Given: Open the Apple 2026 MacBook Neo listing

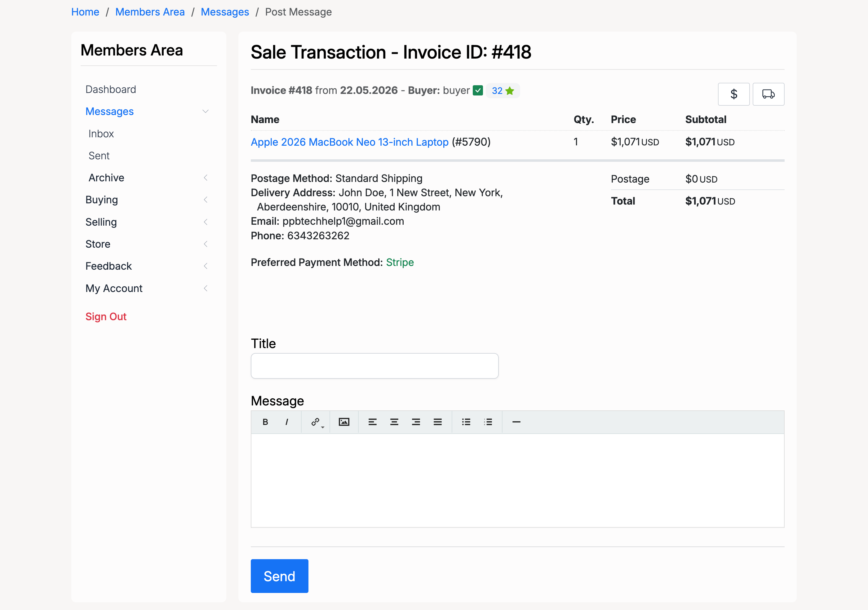Looking at the screenshot, I should [350, 142].
